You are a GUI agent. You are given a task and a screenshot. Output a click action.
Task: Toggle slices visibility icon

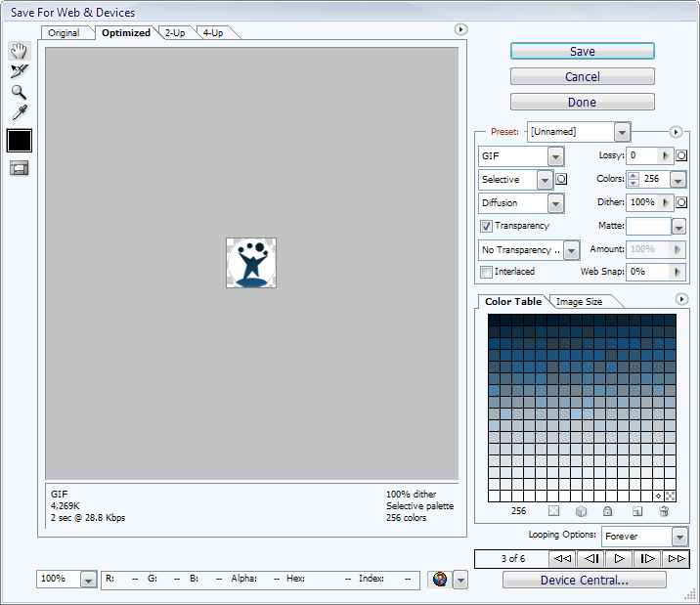tap(19, 168)
